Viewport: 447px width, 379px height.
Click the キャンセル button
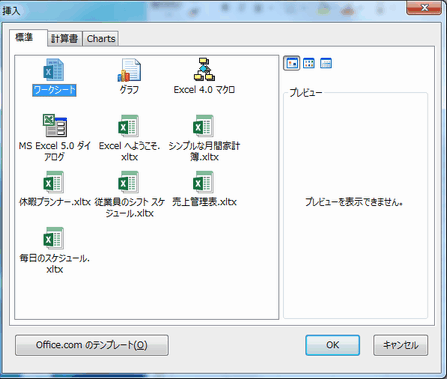400,345
